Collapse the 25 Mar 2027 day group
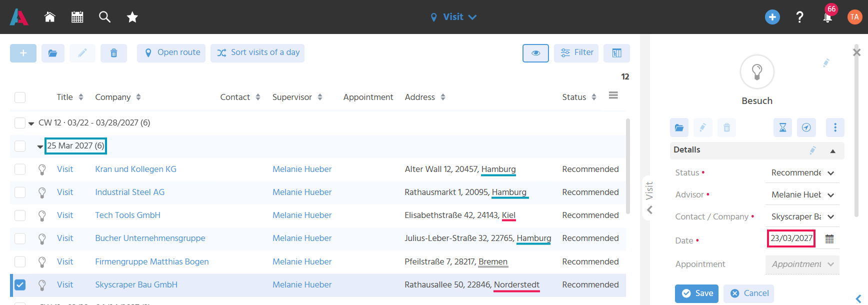Viewport: 868px width, 305px height. (40, 147)
